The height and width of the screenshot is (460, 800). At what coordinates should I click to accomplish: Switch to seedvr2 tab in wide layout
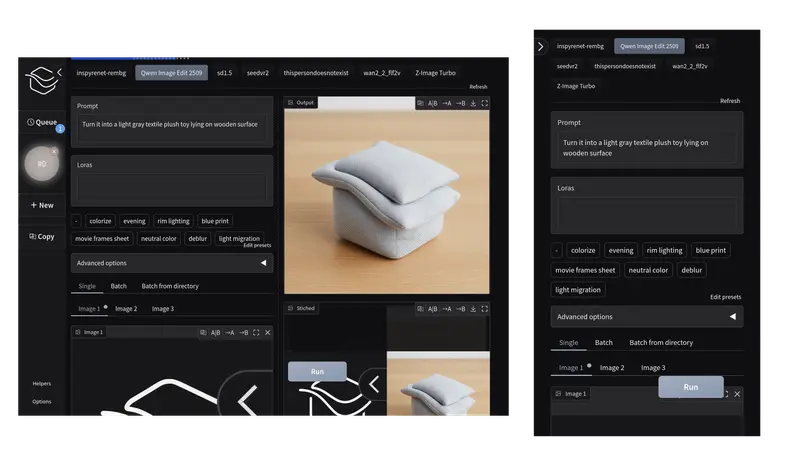pos(258,73)
